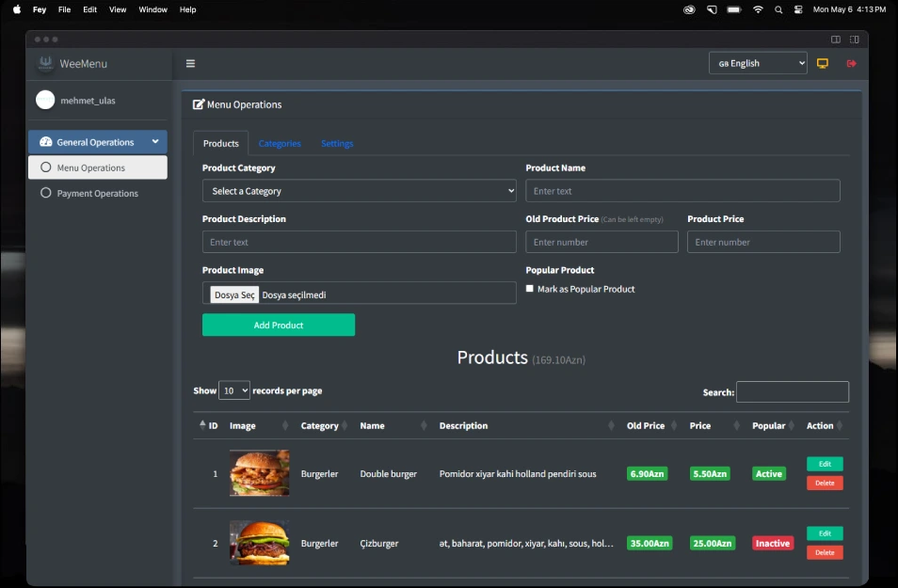Image resolution: width=898 pixels, height=588 pixels.
Task: Click the red logout icon
Action: click(852, 64)
